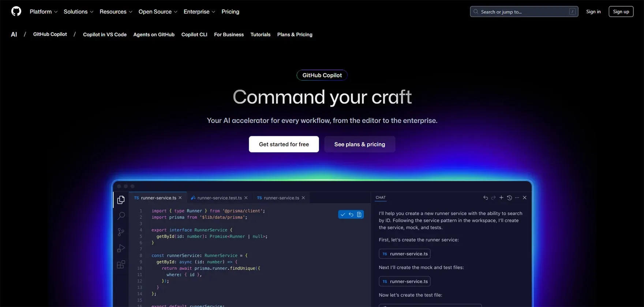The height and width of the screenshot is (307, 644).
Task: Close the runner-service.ts tab right of test tab
Action: pos(303,198)
